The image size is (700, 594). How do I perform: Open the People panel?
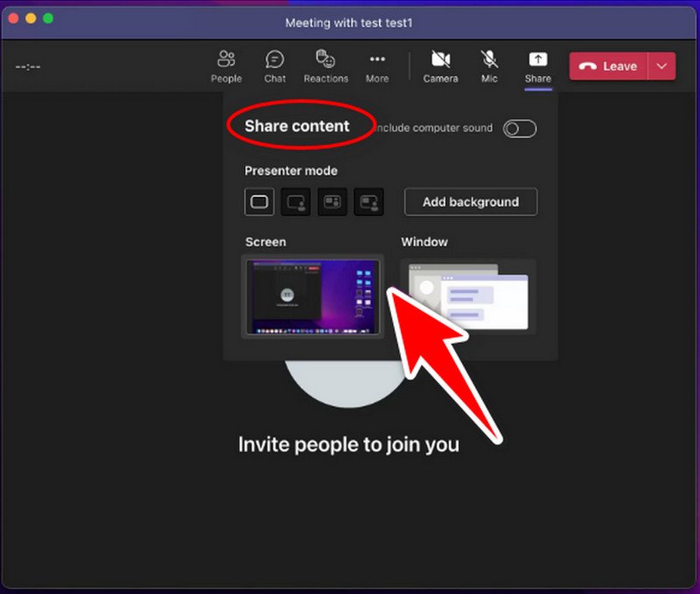pos(226,66)
